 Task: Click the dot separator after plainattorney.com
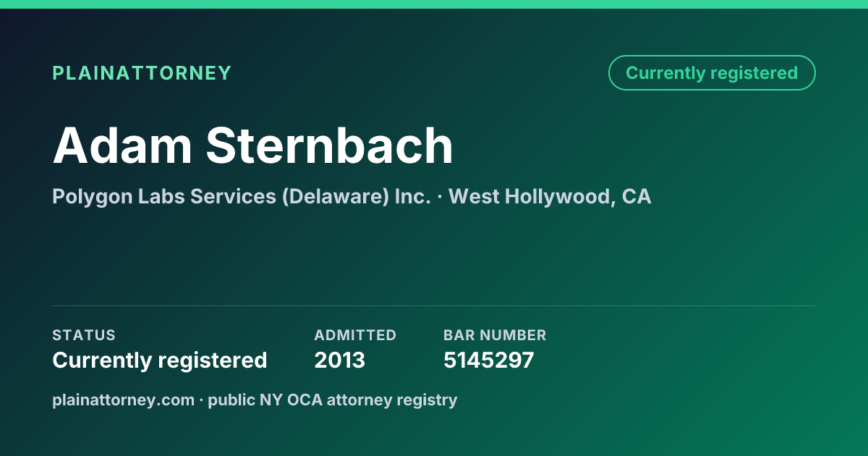pos(201,400)
